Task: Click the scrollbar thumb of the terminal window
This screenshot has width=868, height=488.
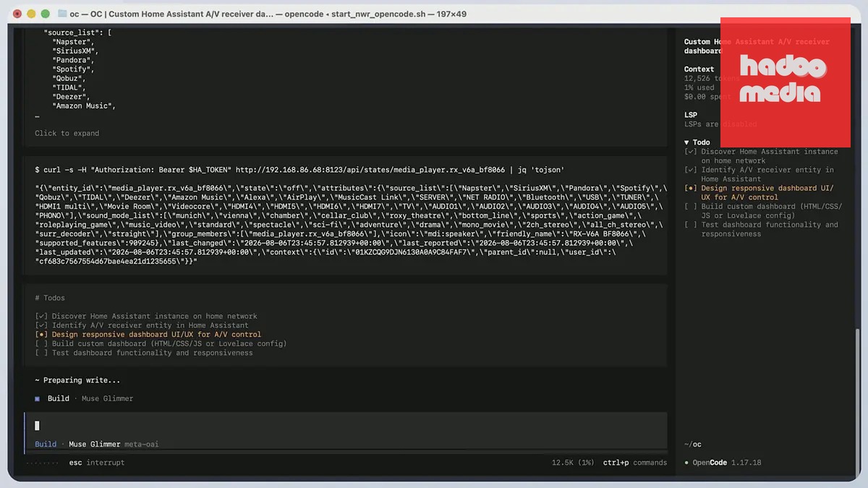Action: click(x=857, y=404)
